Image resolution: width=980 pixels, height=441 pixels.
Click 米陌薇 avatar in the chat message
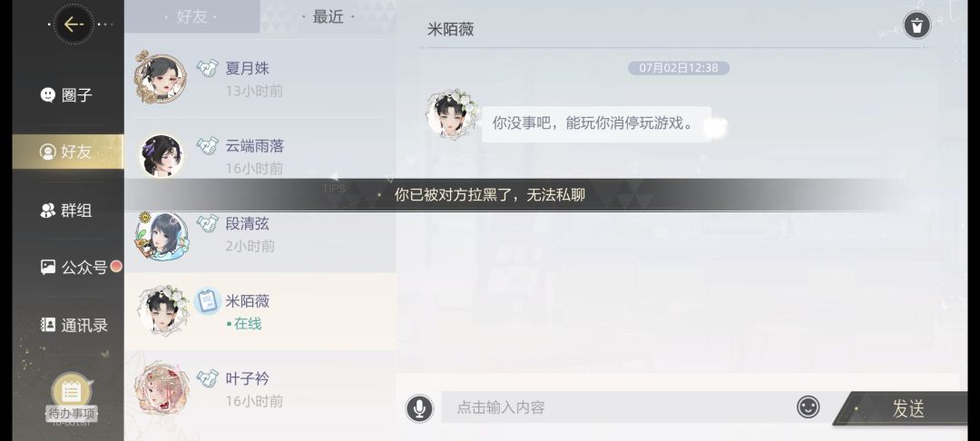[x=453, y=113]
